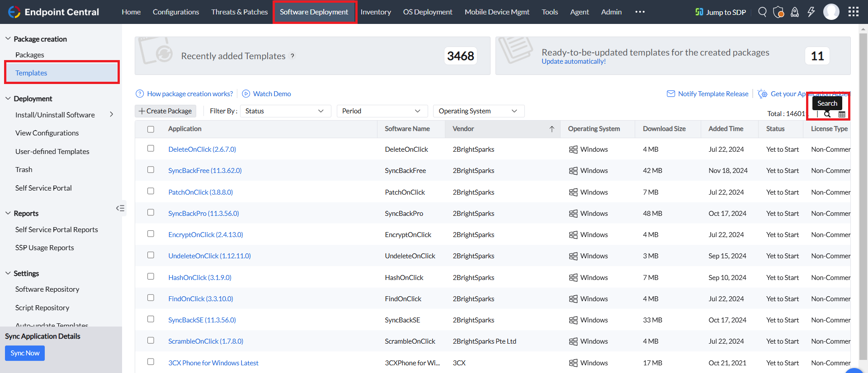Click the table search magnifier icon

pos(827,114)
